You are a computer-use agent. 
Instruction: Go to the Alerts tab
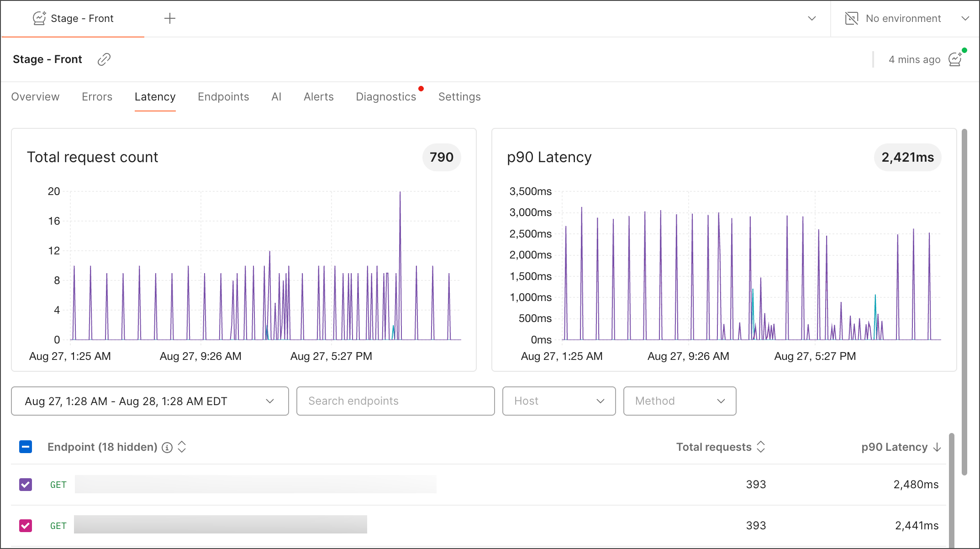(x=319, y=97)
